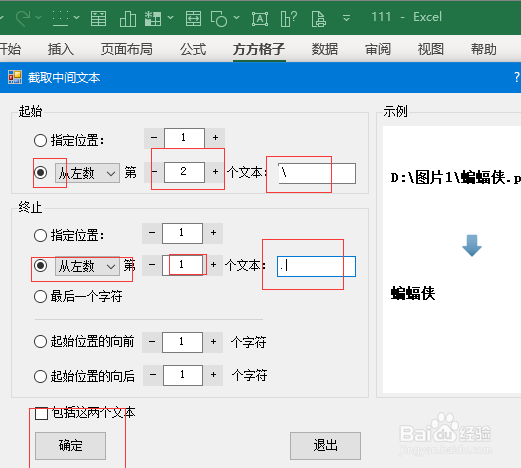521x468 pixels.
Task: Click the bar chart icon in toolbar
Action: (x=128, y=18)
